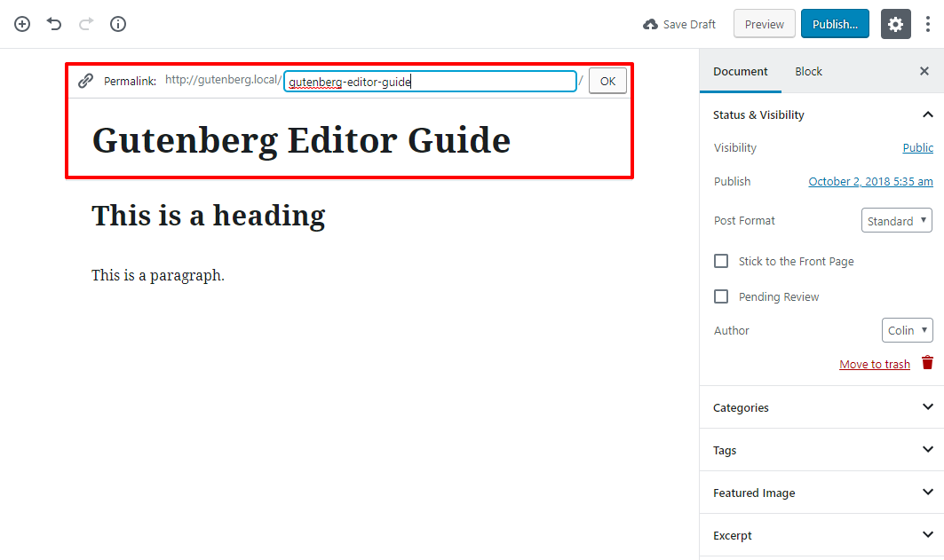The width and height of the screenshot is (944, 560).
Task: Click the redo arrow icon
Action: pos(86,24)
